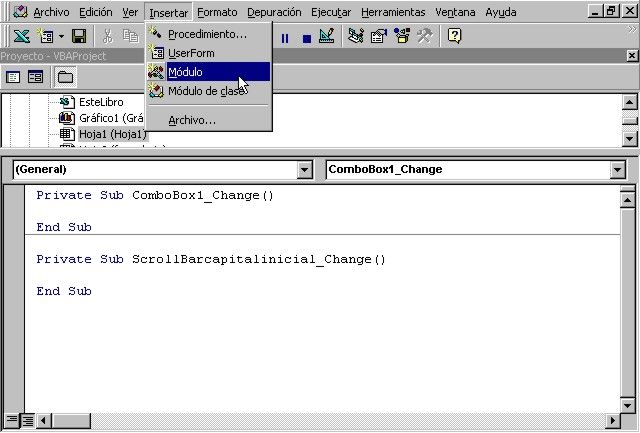This screenshot has width=640, height=433.
Task: Click the Cut scissors icon
Action: (108, 36)
